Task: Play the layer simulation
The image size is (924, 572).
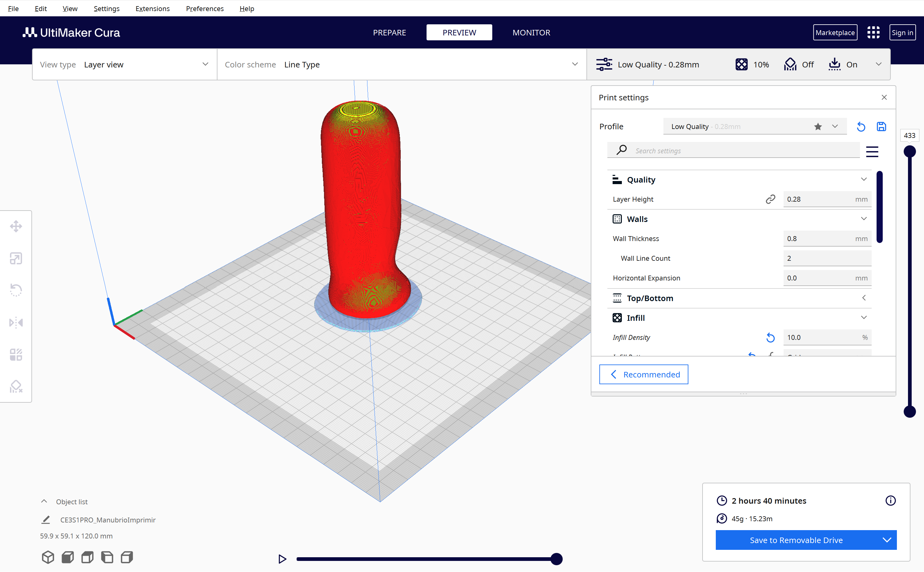Action: (282, 559)
